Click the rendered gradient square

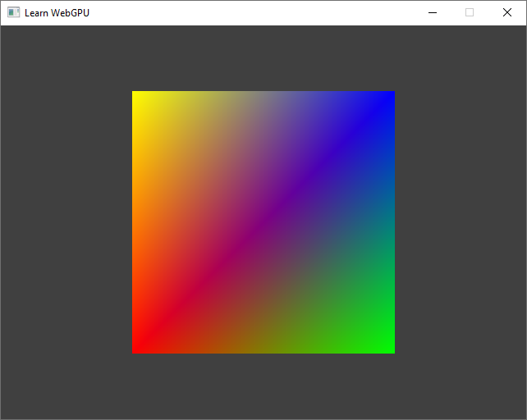click(263, 222)
